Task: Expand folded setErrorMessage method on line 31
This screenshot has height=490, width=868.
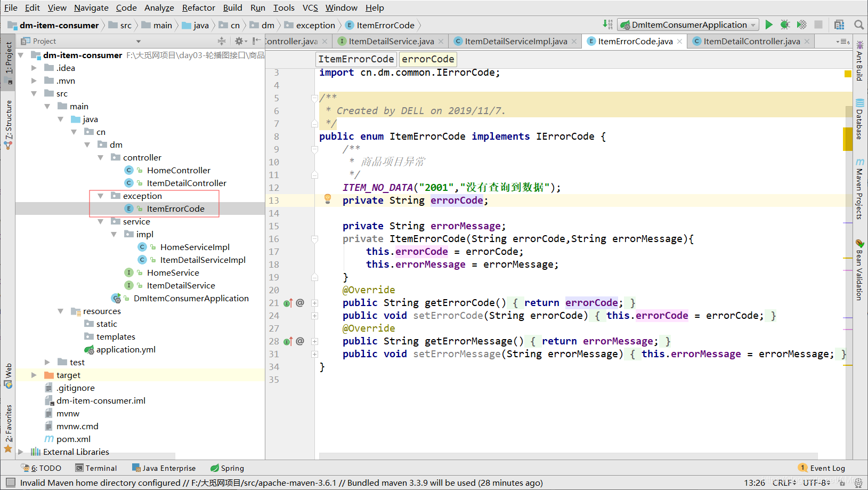Action: (x=314, y=354)
